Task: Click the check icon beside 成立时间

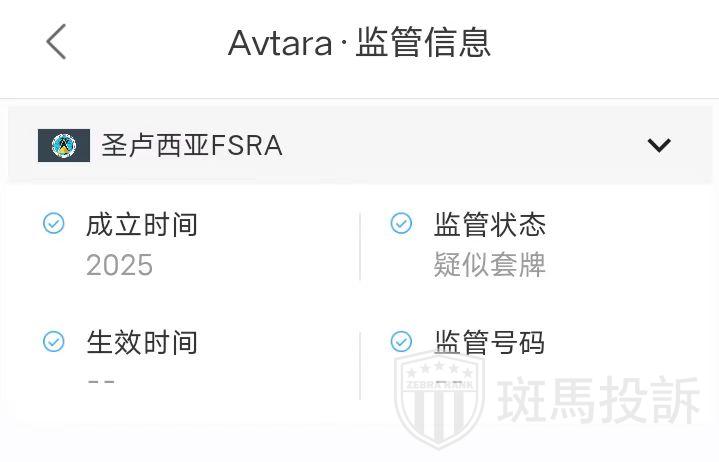Action: pos(54,224)
